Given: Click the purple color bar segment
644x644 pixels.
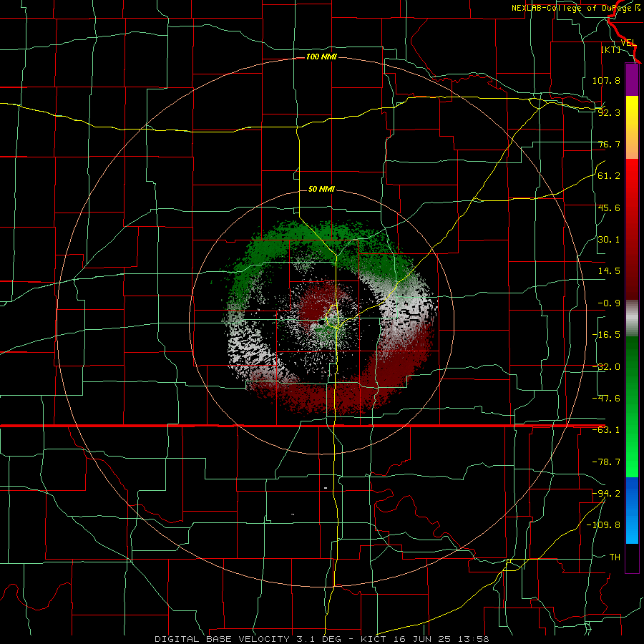Looking at the screenshot, I should (x=632, y=79).
